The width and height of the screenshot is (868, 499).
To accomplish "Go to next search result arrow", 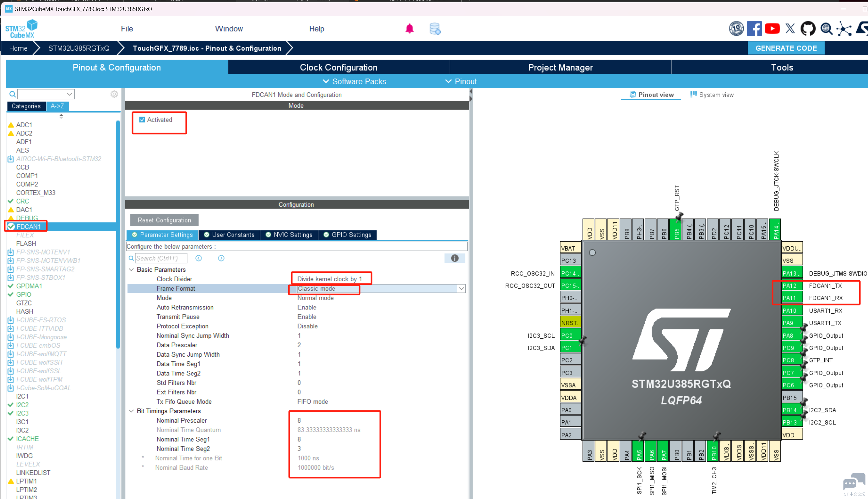I will click(x=221, y=258).
